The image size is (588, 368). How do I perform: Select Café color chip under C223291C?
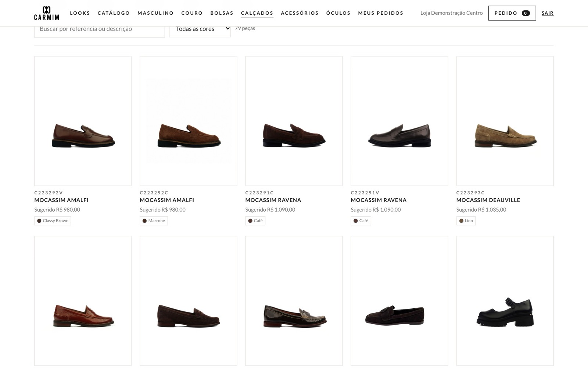point(255,221)
